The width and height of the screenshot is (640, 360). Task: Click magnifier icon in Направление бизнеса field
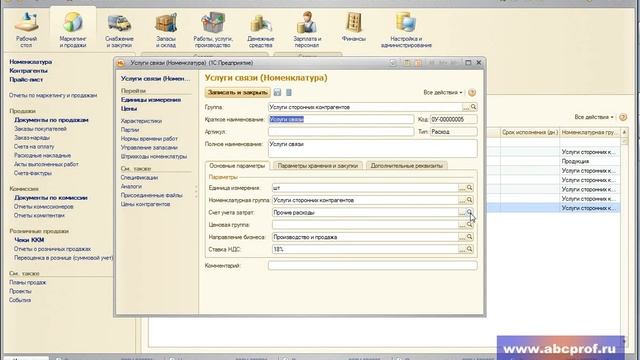tap(469, 237)
